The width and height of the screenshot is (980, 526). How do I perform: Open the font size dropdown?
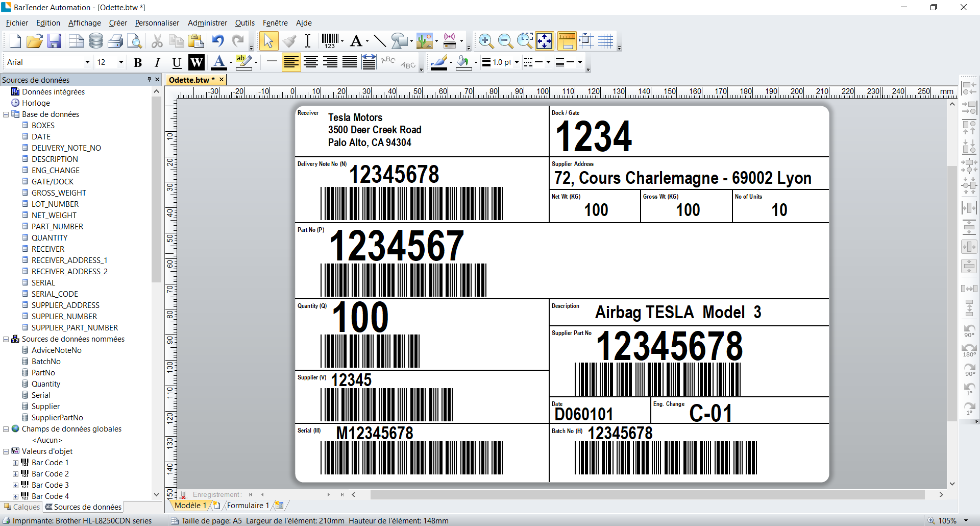coord(121,62)
